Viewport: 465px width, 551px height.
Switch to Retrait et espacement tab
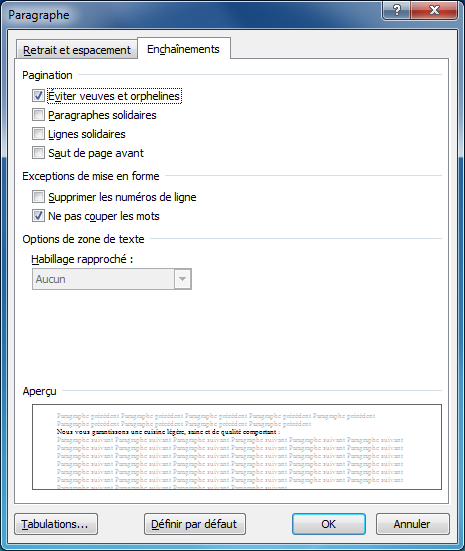77,50
